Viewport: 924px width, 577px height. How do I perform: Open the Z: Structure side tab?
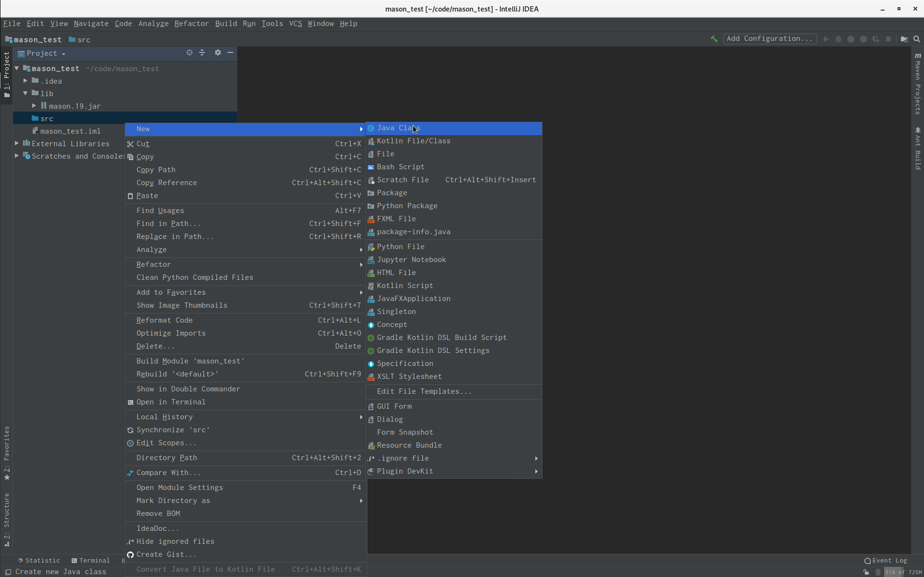click(x=6, y=520)
